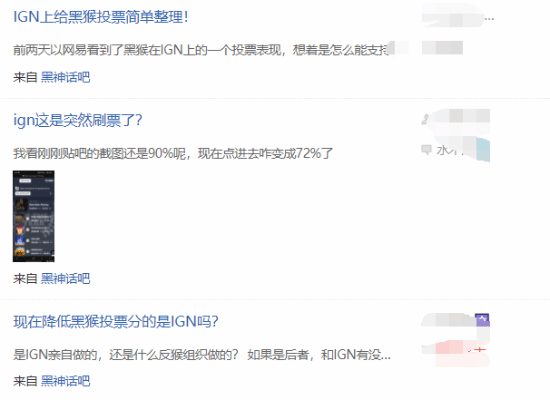Click the snippet '我看刚刚贴吧的截图还是90%呢'
This screenshot has height=400, width=550.
[173, 153]
